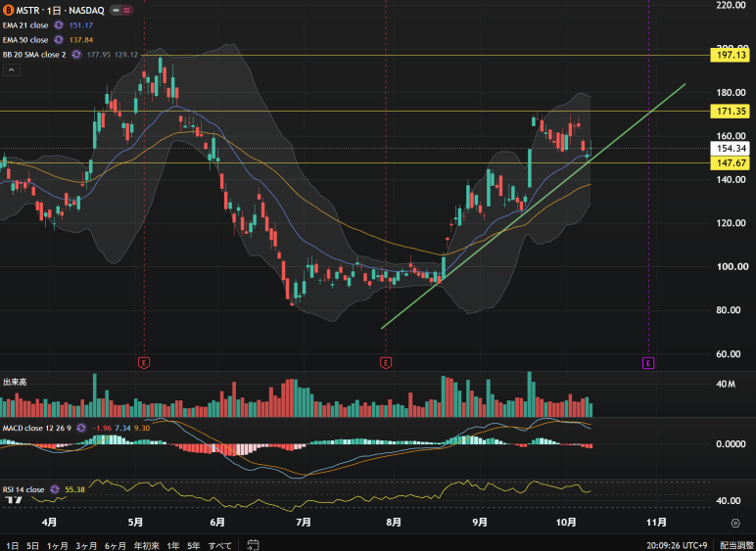
Task: Click the Bollinger Bands indicator refresh icon
Action: [x=76, y=55]
